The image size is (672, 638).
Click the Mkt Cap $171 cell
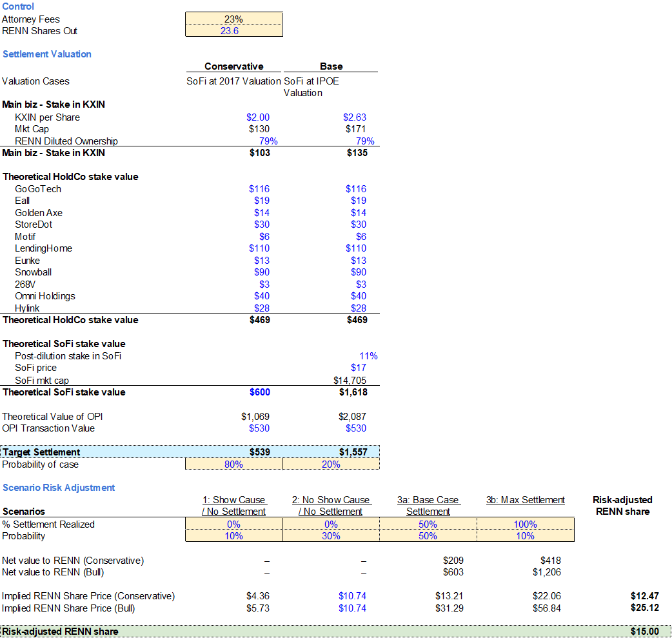pos(356,129)
